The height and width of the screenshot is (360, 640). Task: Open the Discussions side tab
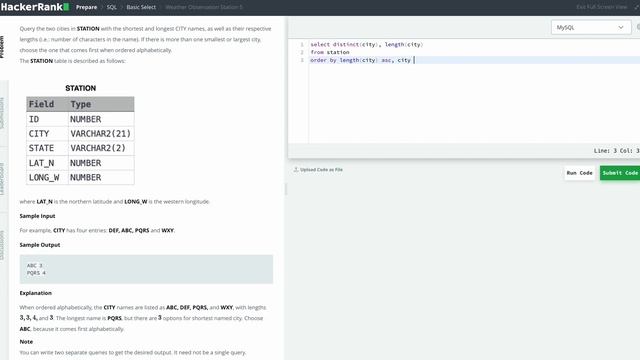2,245
